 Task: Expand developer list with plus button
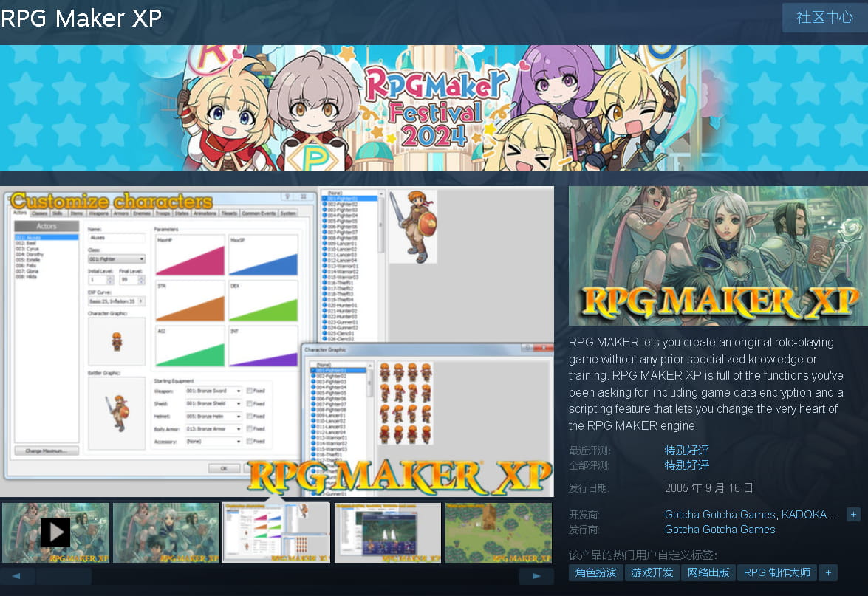(854, 515)
